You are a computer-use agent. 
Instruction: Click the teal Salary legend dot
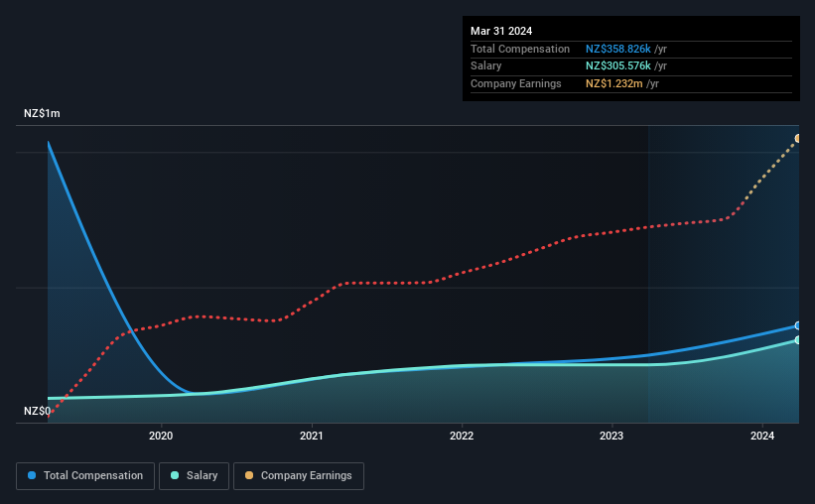(x=175, y=475)
